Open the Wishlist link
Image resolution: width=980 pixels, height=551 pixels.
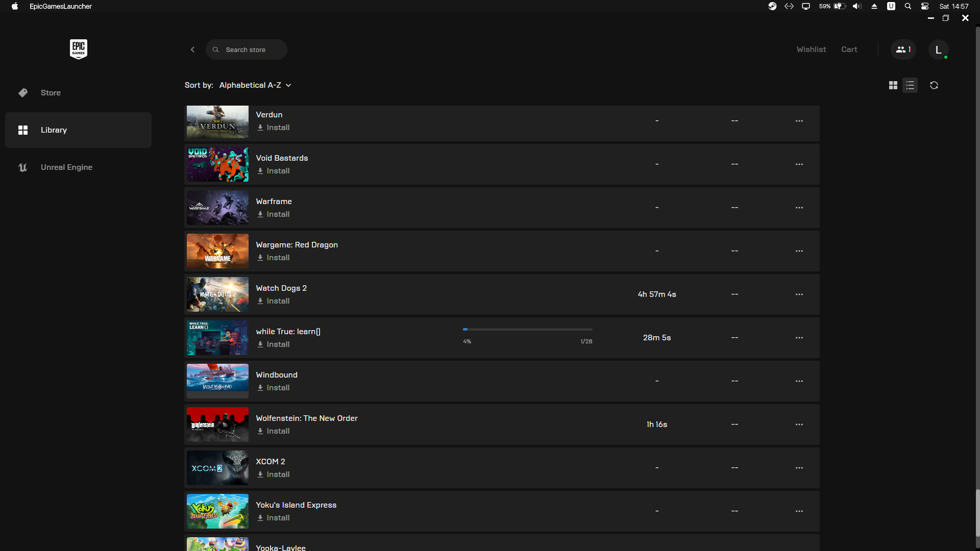pos(811,49)
